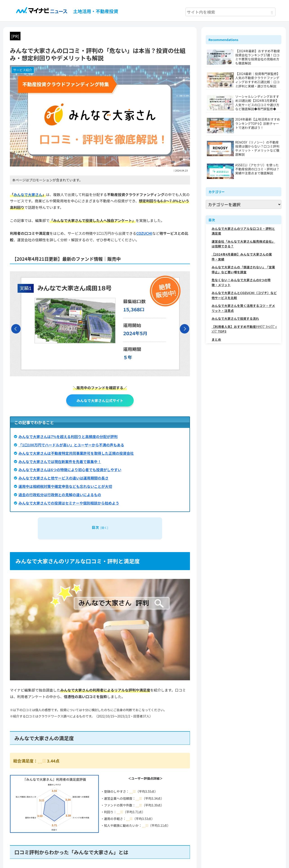This screenshot has height=868, width=289.
Task: Sidebar TOC: 6つの特徴・メリット
Action: (x=241, y=283)
